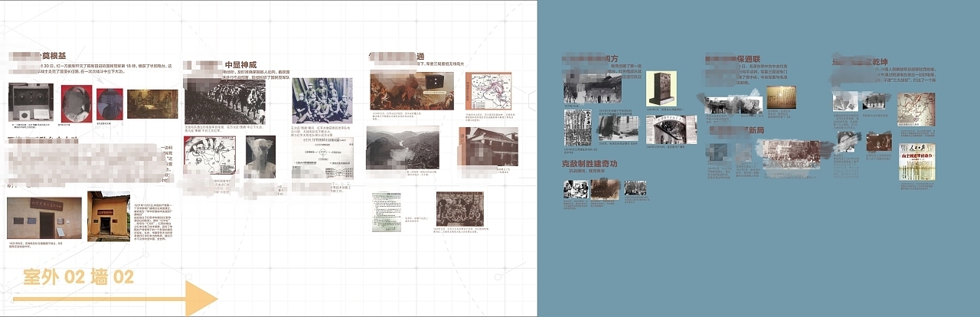Click the '室外 02 墙 02' label

point(79,276)
